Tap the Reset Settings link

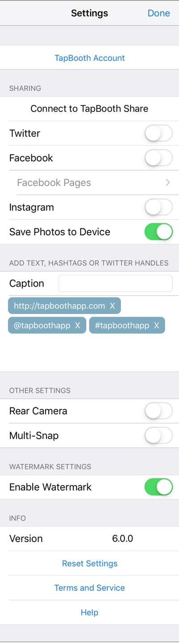coord(89,563)
